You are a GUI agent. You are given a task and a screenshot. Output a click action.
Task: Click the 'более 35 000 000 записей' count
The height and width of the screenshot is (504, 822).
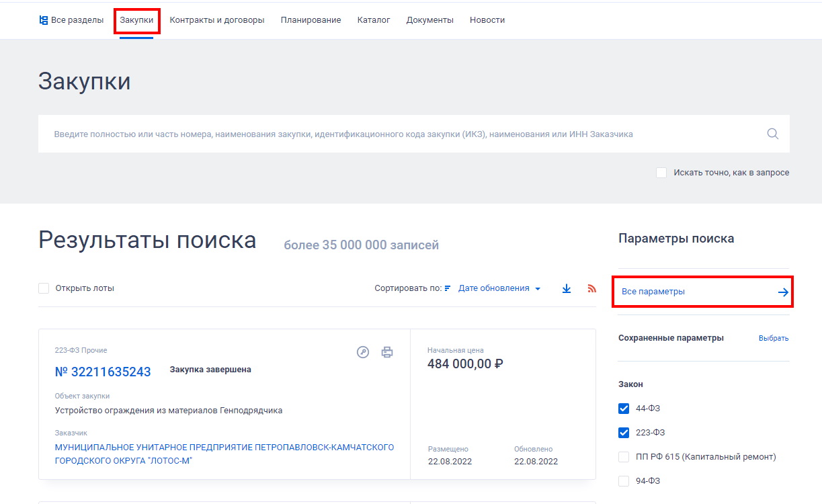[361, 245]
